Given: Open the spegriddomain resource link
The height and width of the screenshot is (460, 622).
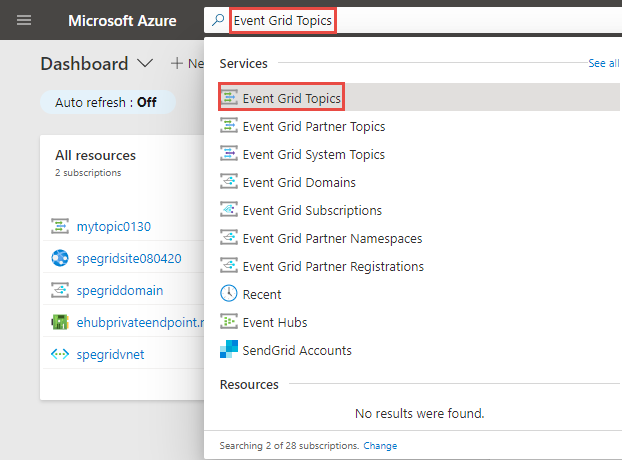Looking at the screenshot, I should (119, 290).
